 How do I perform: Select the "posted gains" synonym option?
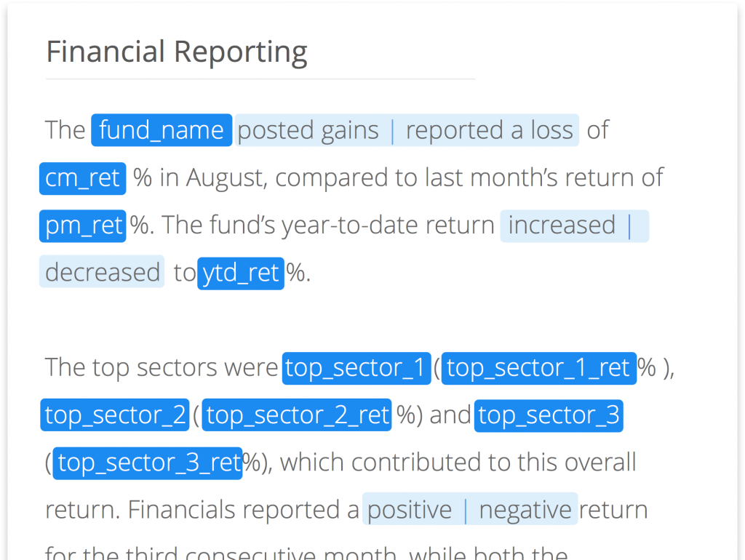coord(308,130)
